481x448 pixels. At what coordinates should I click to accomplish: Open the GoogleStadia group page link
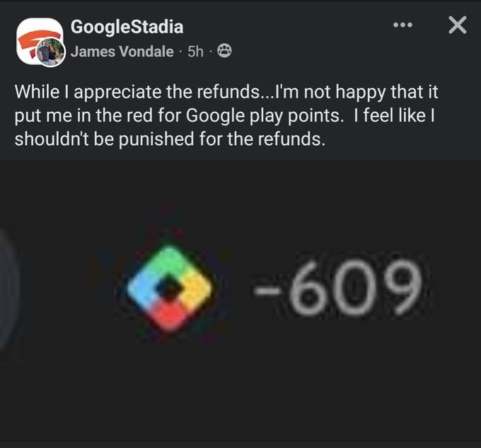click(x=127, y=27)
